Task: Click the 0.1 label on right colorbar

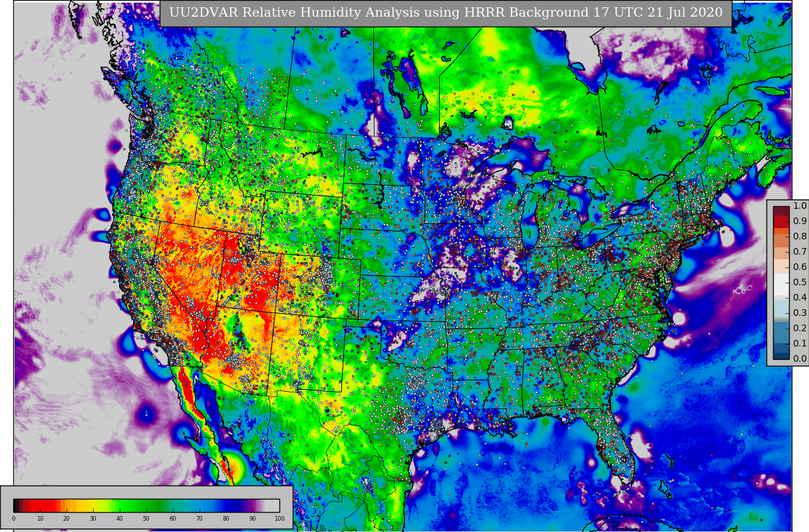Action: pyautogui.click(x=800, y=344)
